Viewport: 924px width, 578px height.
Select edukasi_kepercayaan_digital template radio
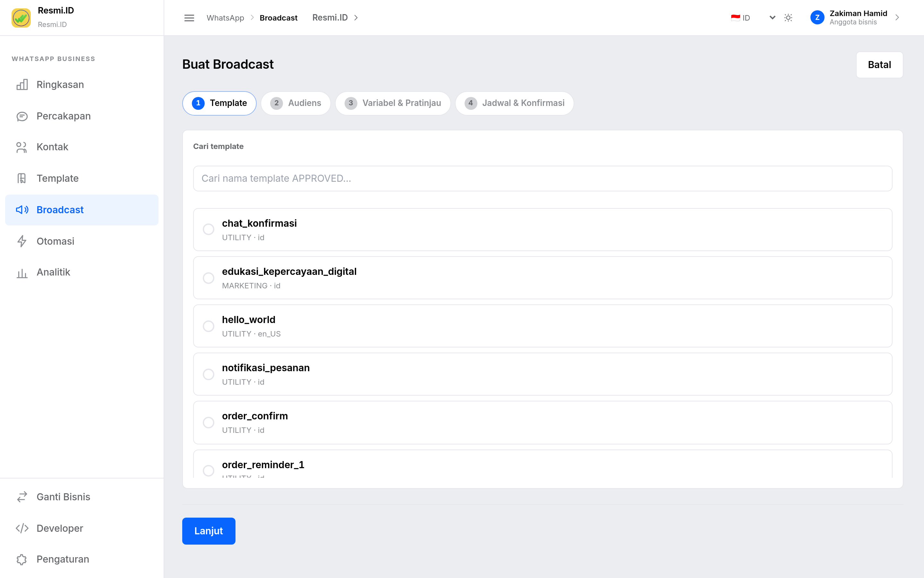(209, 278)
